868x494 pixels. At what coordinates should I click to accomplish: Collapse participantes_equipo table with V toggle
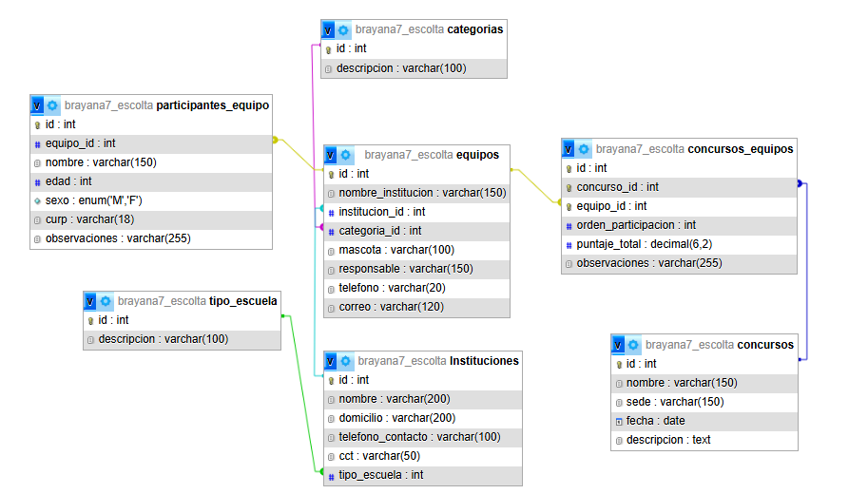tap(38, 105)
